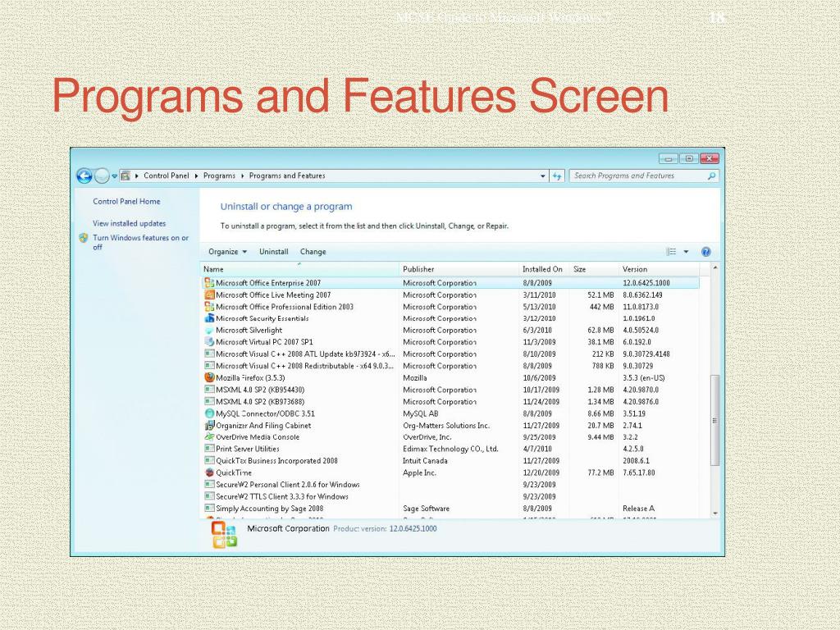Sort by Name column header

(300, 269)
